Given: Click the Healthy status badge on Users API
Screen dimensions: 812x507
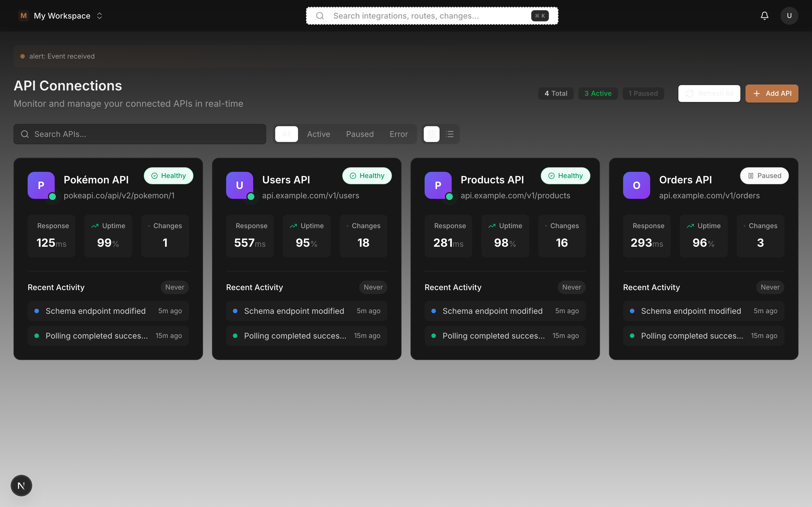Looking at the screenshot, I should 367,175.
